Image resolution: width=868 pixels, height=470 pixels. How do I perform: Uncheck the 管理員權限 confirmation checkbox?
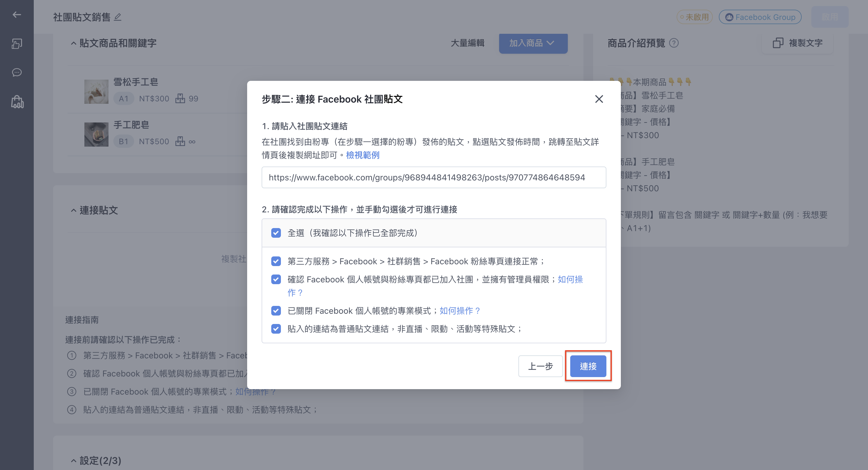tap(276, 280)
